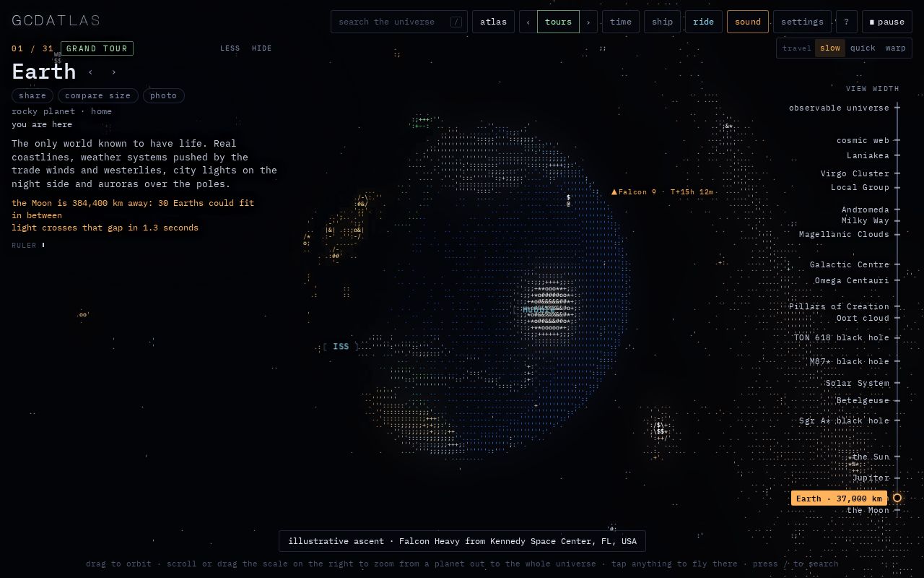This screenshot has height=578, width=924.
Task: Set travel speed to warp
Action: point(895,48)
